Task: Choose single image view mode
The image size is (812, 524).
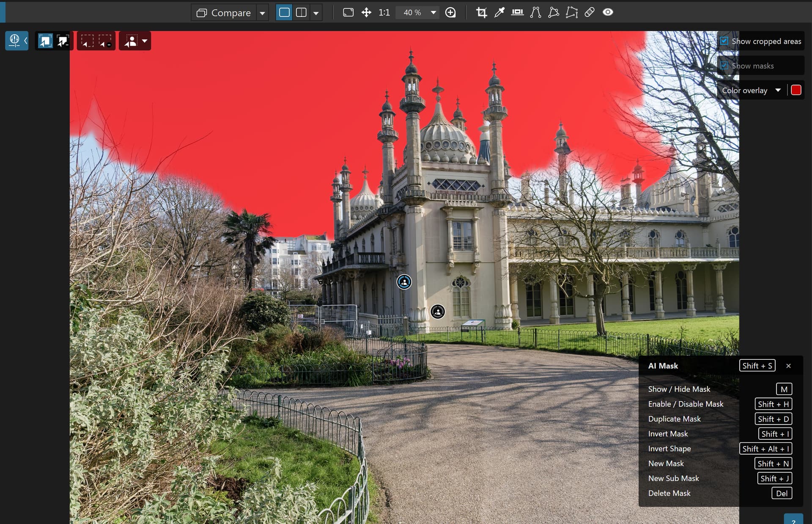Action: click(284, 12)
